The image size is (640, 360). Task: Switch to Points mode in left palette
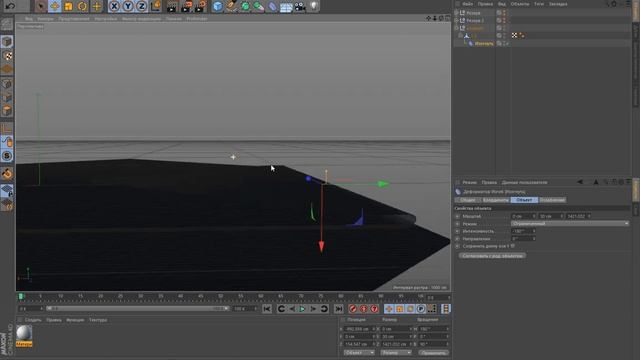click(x=7, y=84)
